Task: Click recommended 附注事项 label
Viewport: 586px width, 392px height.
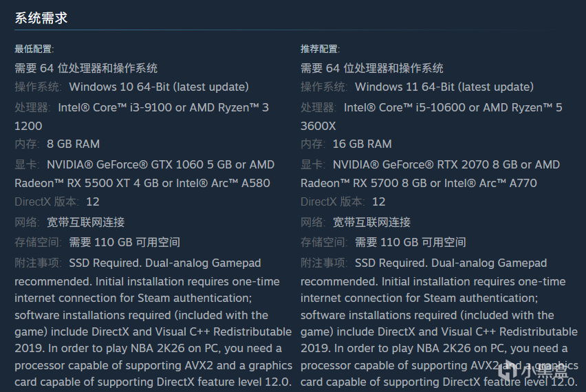Action: tap(324, 263)
